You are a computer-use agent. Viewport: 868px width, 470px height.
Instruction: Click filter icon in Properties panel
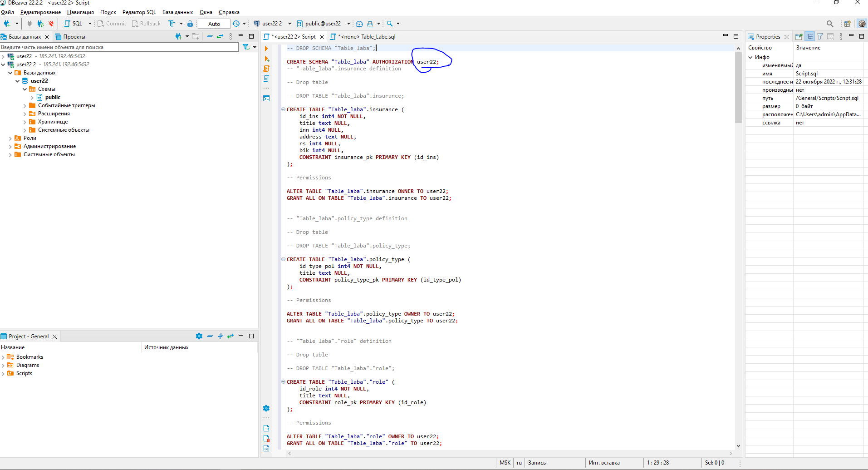point(820,36)
